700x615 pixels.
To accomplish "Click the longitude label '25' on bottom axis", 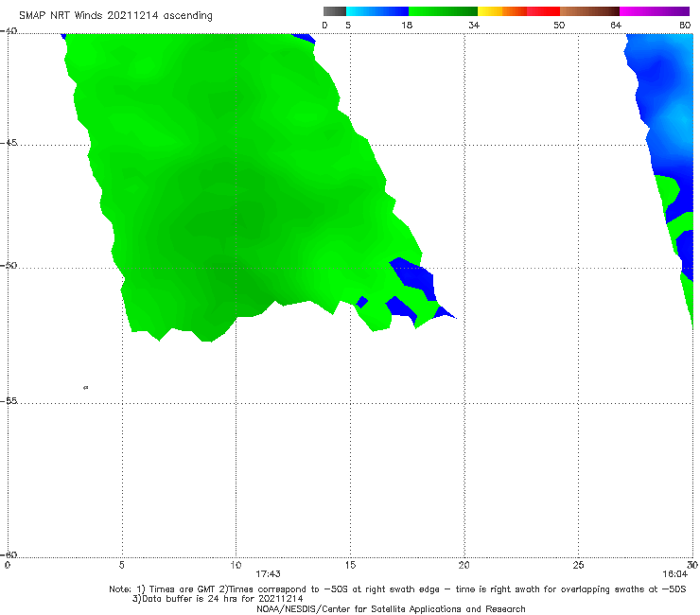I will coord(578,565).
